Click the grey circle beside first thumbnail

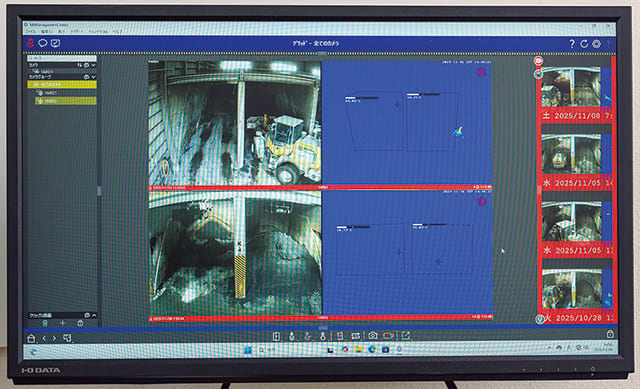[538, 74]
